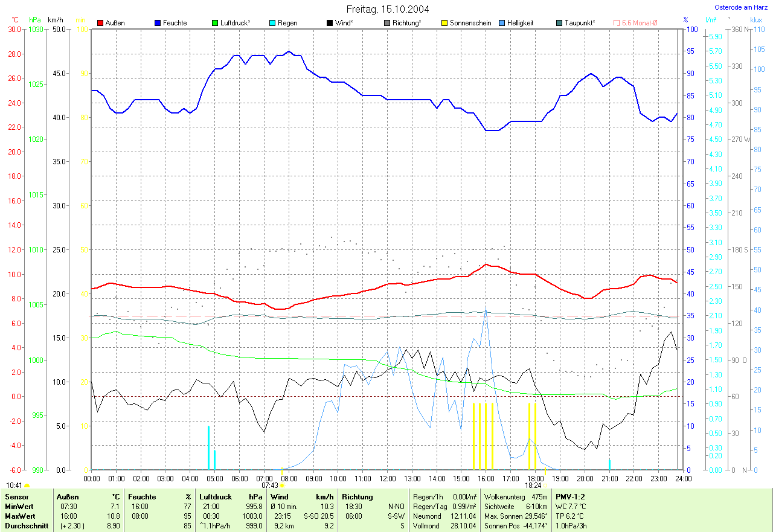The width and height of the screenshot is (773, 532).
Task: Click the black Wind legend square
Action: click(330, 23)
